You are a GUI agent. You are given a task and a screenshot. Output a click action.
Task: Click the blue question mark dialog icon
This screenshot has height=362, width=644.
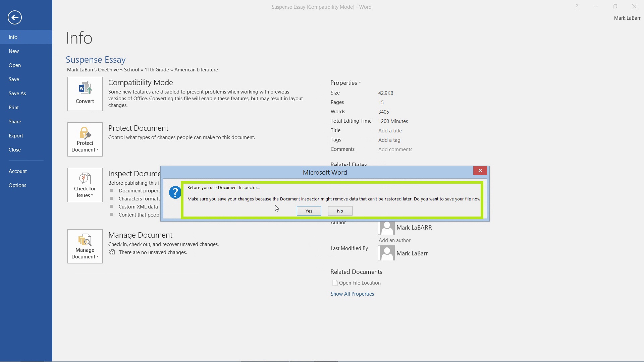[175, 193]
